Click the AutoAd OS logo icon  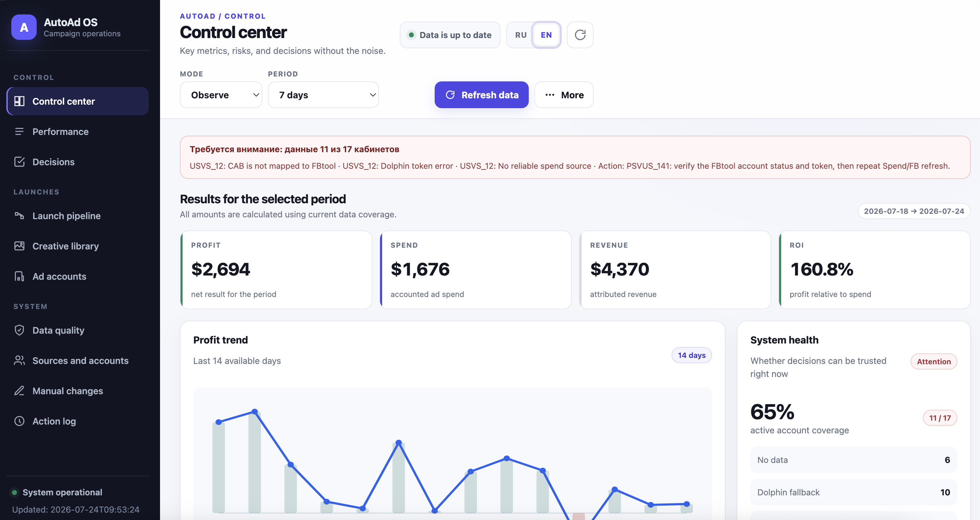24,27
